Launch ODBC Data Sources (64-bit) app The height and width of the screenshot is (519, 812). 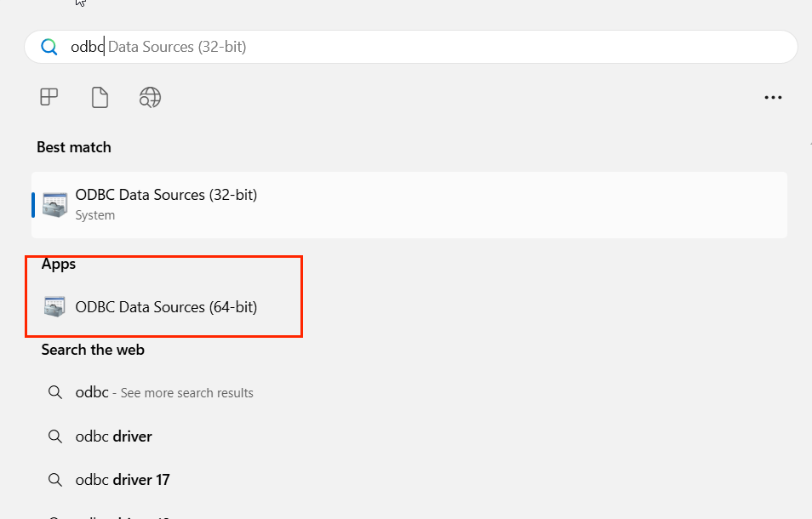tap(166, 306)
